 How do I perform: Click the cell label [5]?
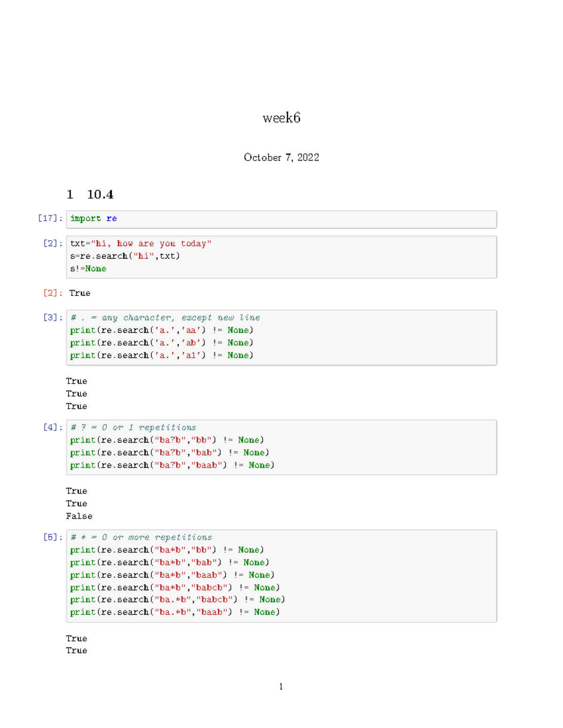point(52,537)
